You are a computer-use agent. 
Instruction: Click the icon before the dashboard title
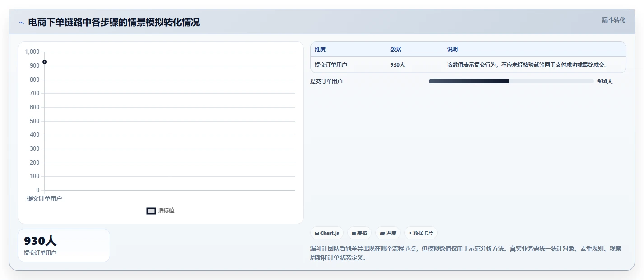pos(21,23)
